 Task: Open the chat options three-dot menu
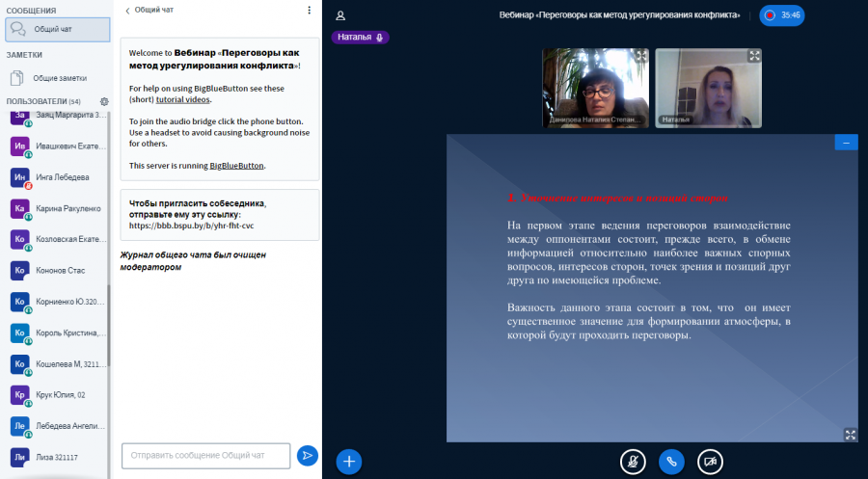pyautogui.click(x=309, y=10)
